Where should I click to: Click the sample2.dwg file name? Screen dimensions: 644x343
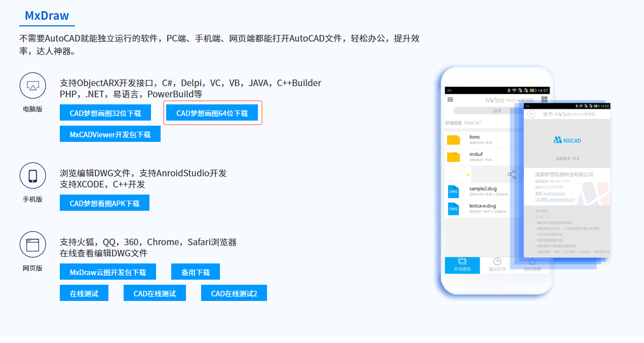(x=483, y=188)
